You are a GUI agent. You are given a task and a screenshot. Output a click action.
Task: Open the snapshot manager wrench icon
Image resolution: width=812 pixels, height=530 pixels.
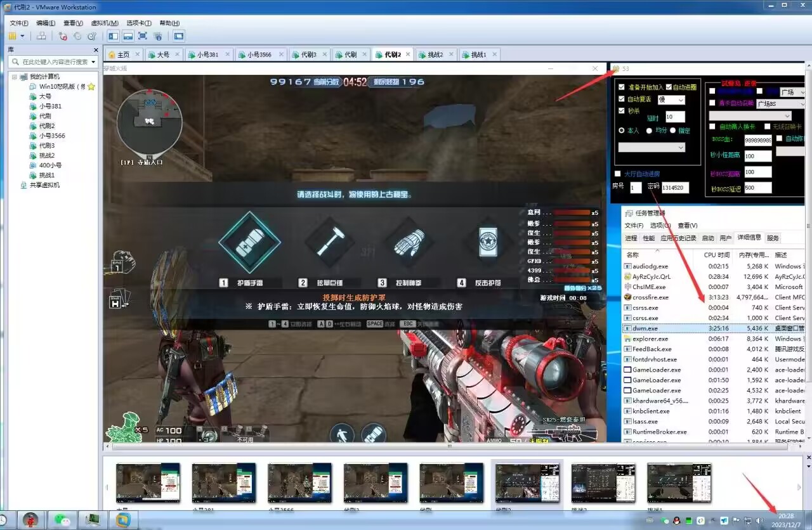tap(92, 36)
